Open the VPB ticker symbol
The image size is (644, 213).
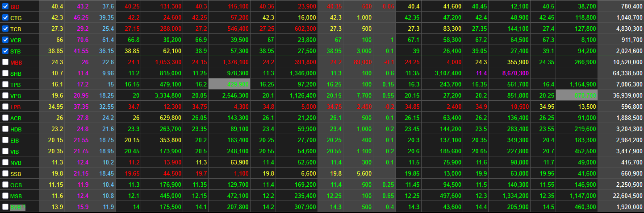coord(16,96)
